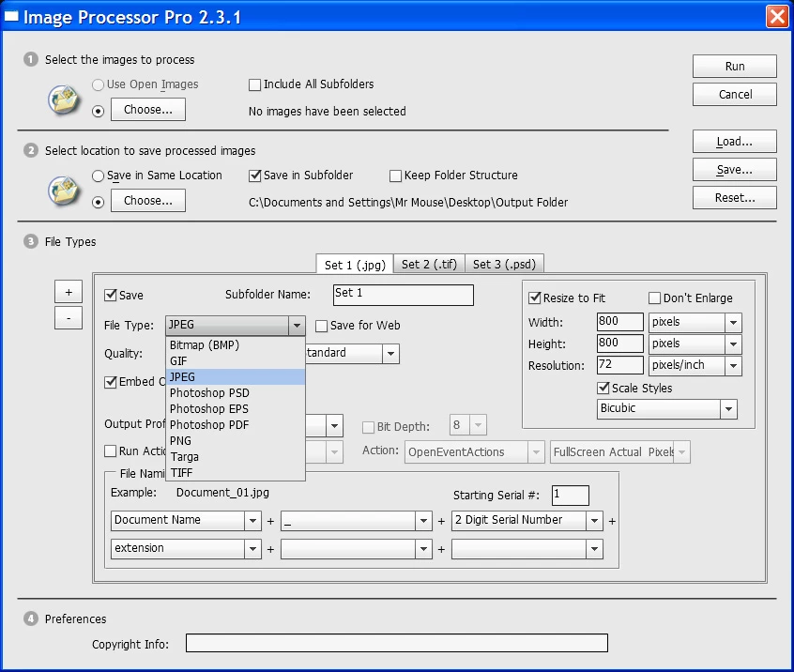This screenshot has height=672, width=794.
Task: Open the OpenEventActions action dropdown
Action: [x=536, y=452]
